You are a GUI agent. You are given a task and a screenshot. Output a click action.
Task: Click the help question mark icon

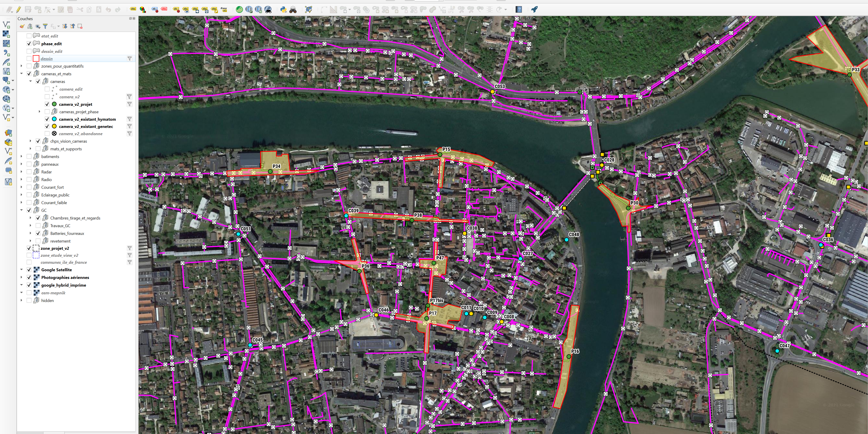click(x=519, y=9)
